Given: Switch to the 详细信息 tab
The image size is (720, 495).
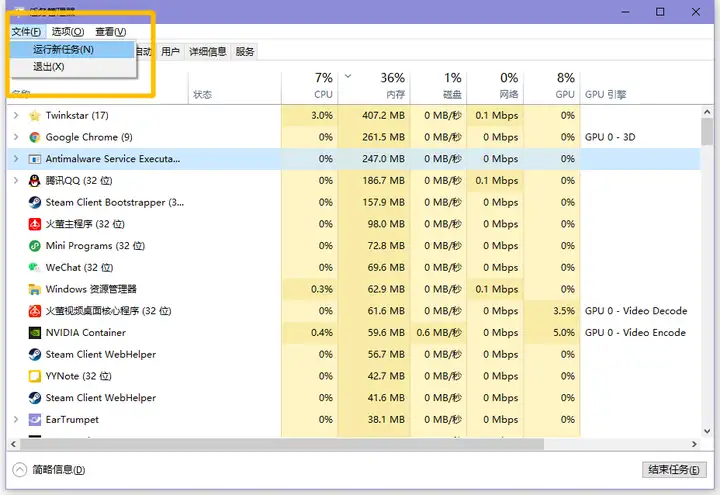Looking at the screenshot, I should [208, 51].
